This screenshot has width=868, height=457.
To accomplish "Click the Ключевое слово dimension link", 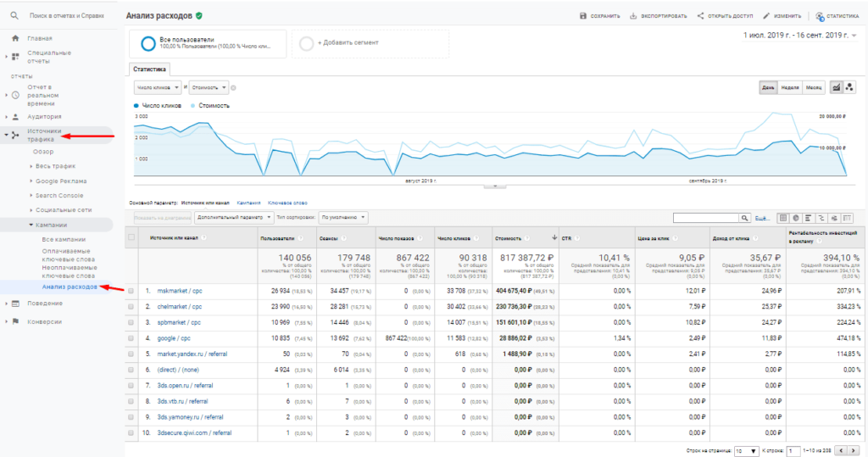I will pyautogui.click(x=287, y=203).
